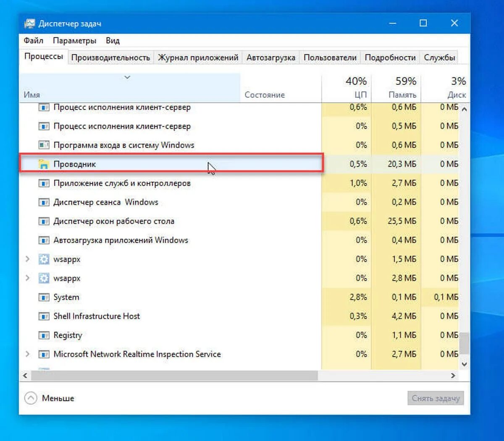Click the Проводник folder icon
This screenshot has height=441, width=504.
(x=44, y=164)
